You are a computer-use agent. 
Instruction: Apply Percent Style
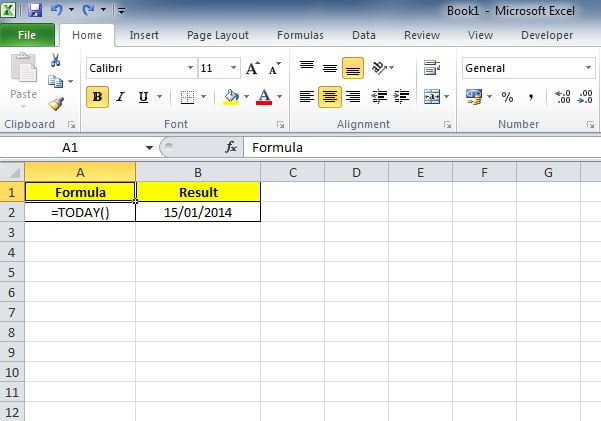507,97
